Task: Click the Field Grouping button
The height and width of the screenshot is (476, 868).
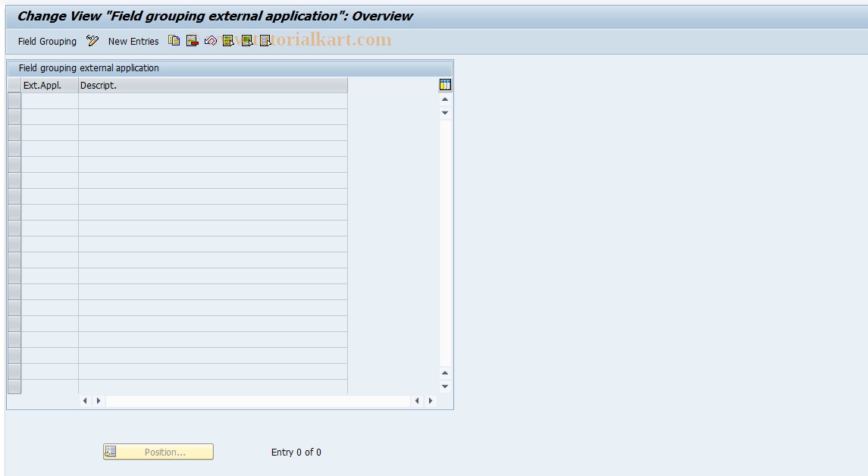Action: [x=47, y=42]
